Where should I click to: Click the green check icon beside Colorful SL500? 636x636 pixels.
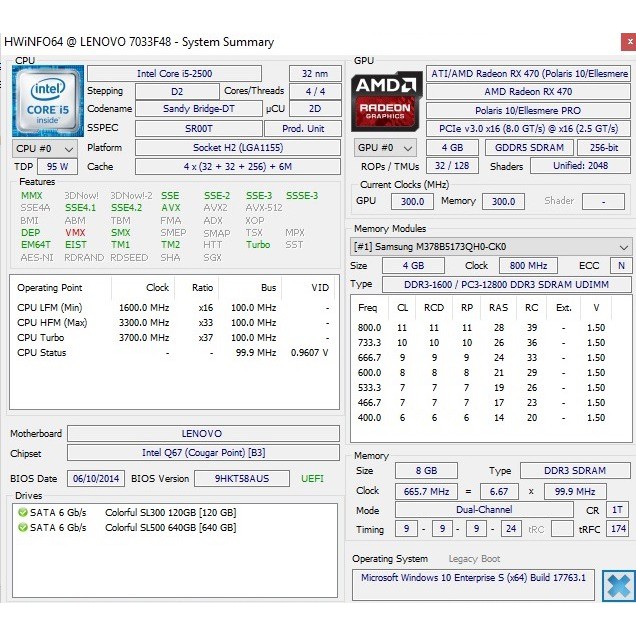pyautogui.click(x=22, y=527)
